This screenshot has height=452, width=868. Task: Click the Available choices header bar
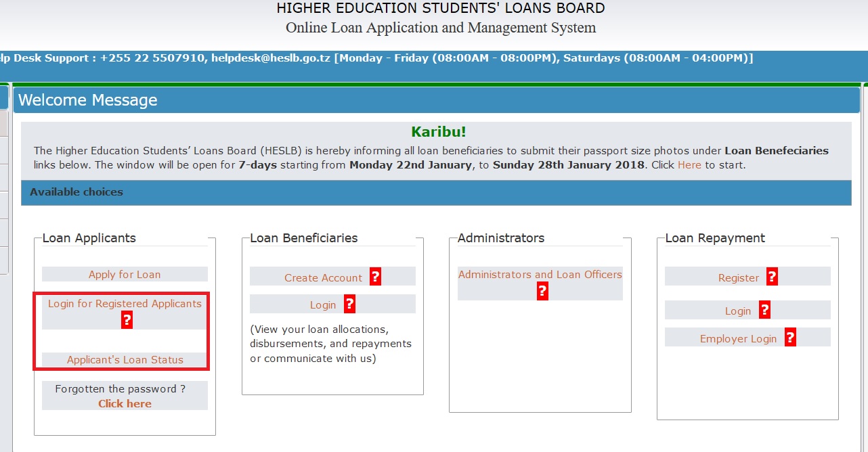click(x=435, y=192)
